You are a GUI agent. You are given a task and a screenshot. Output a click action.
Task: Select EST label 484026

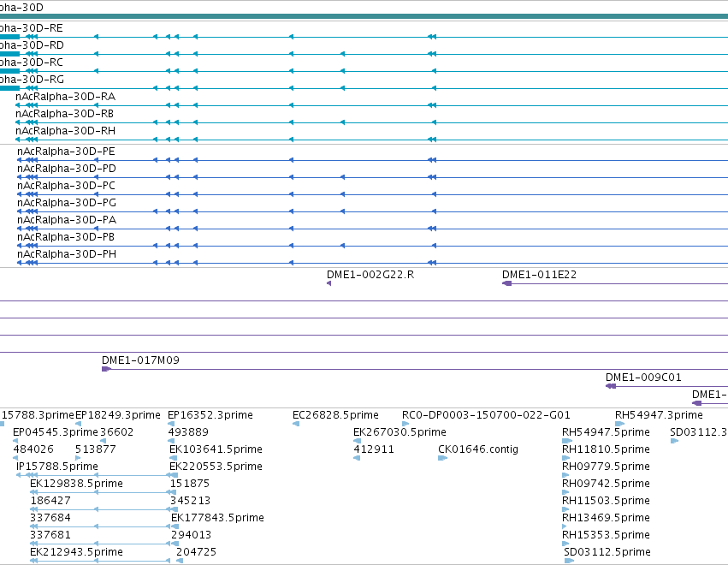[x=33, y=449]
